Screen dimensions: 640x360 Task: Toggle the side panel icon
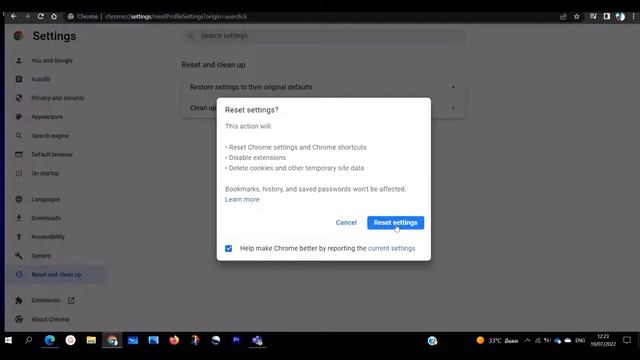pyautogui.click(x=607, y=16)
